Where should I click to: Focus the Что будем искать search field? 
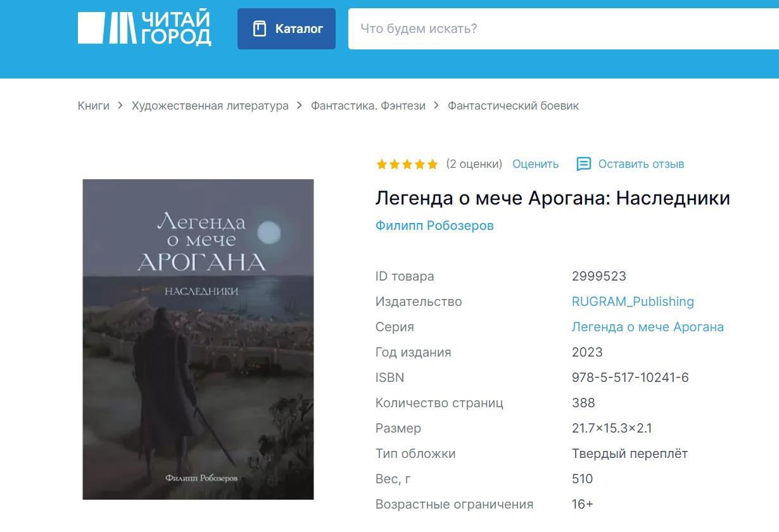(564, 28)
